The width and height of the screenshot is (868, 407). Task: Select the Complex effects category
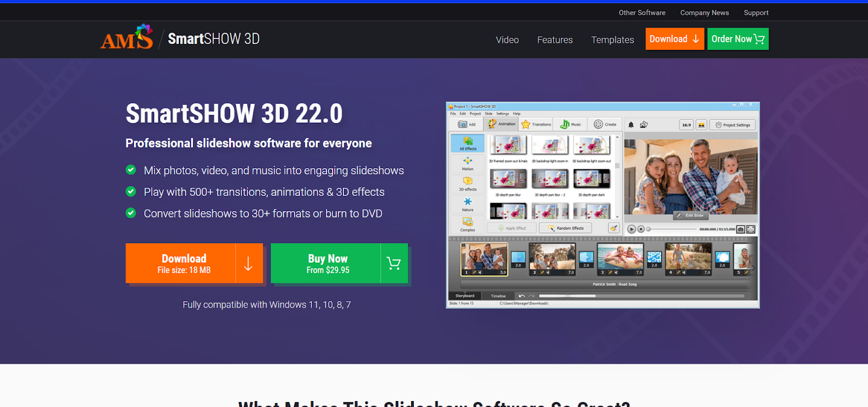click(468, 225)
